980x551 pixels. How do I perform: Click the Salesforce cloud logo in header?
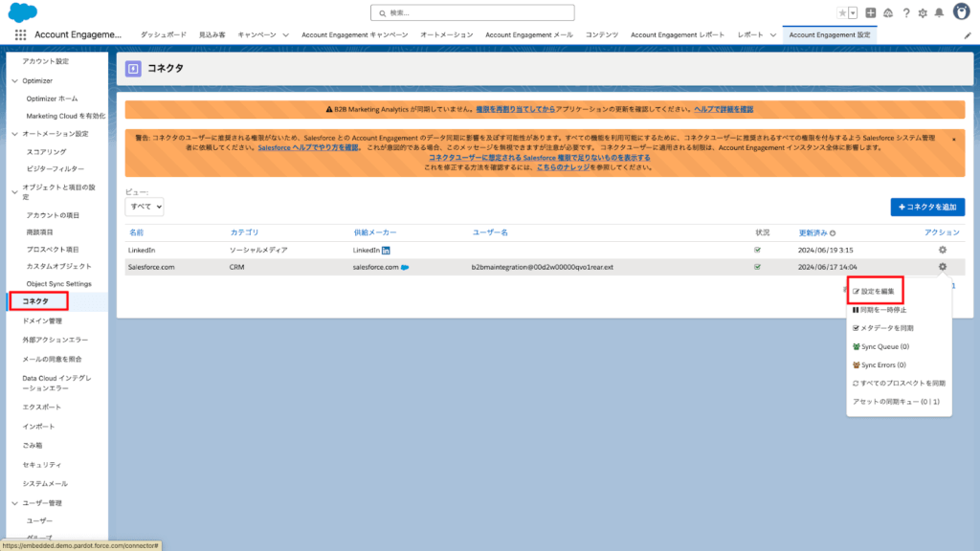[x=21, y=13]
